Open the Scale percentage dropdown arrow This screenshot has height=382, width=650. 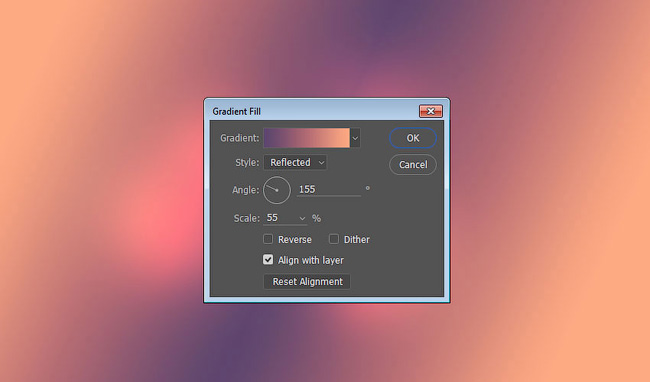pyautogui.click(x=303, y=218)
